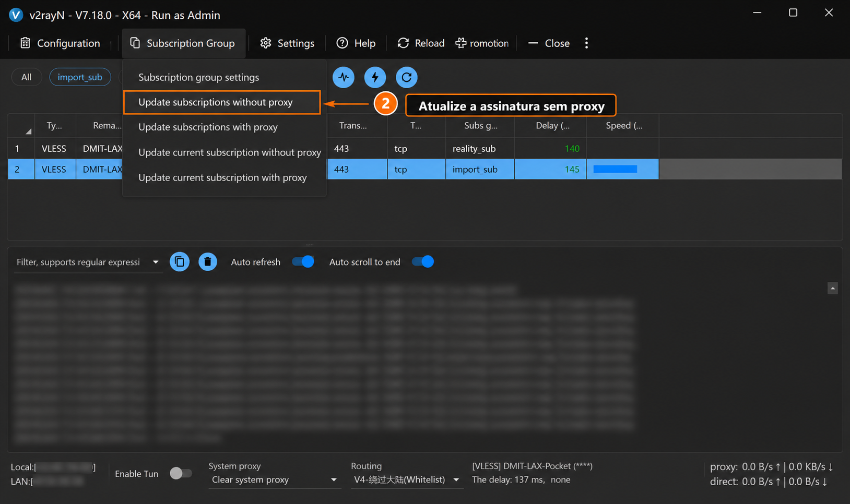The height and width of the screenshot is (504, 850).
Task: Click the Reload button
Action: [x=421, y=43]
